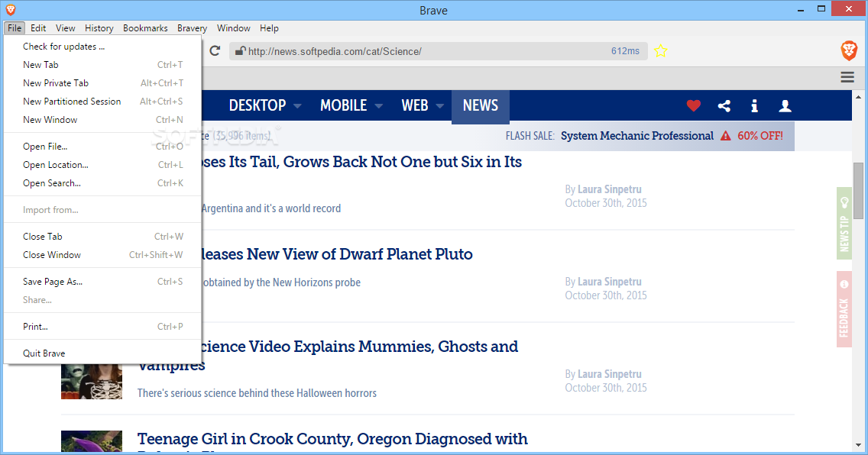Click the URL address field
This screenshot has height=455, width=868.
click(439, 51)
